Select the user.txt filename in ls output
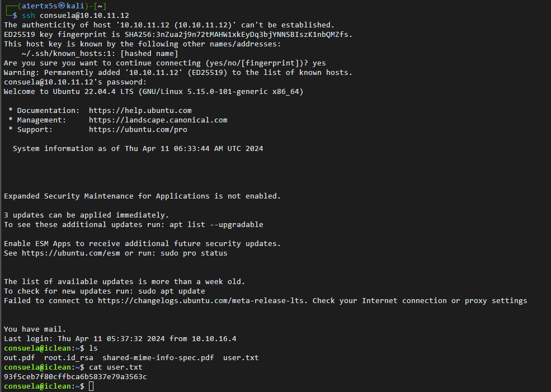Image resolution: width=551 pixels, height=392 pixels. pos(241,357)
